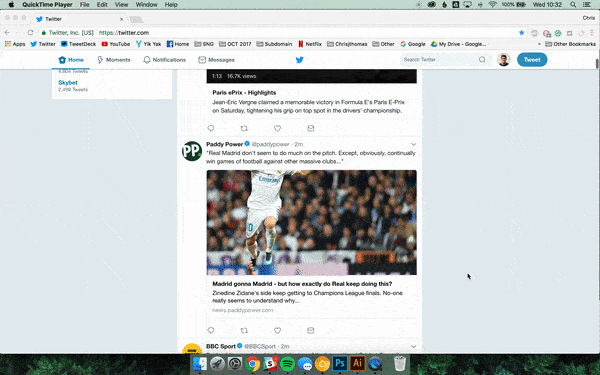Open the Subdomain bookmarks folder
This screenshot has height=375, width=600.
274,44
